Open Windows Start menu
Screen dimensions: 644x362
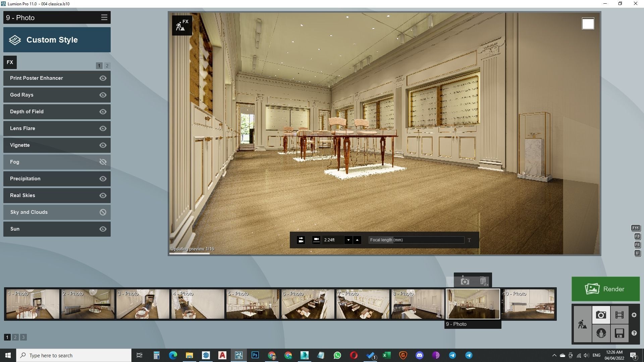point(8,355)
